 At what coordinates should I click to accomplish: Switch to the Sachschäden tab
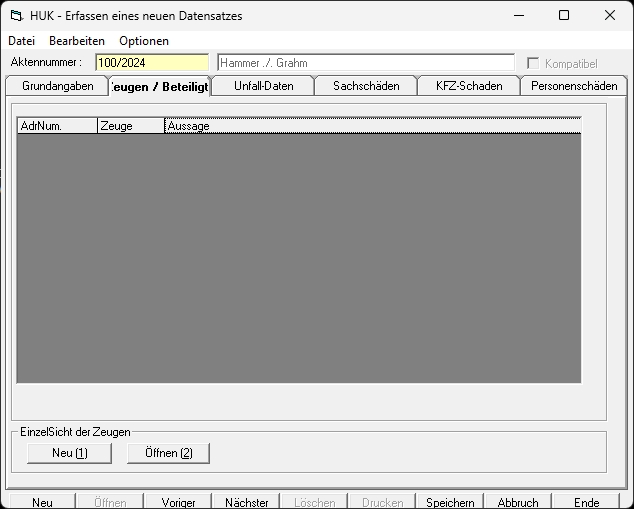[x=366, y=86]
